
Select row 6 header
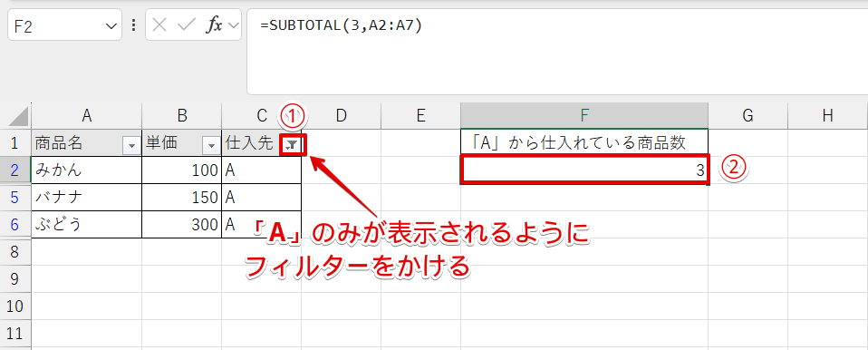pos(15,224)
